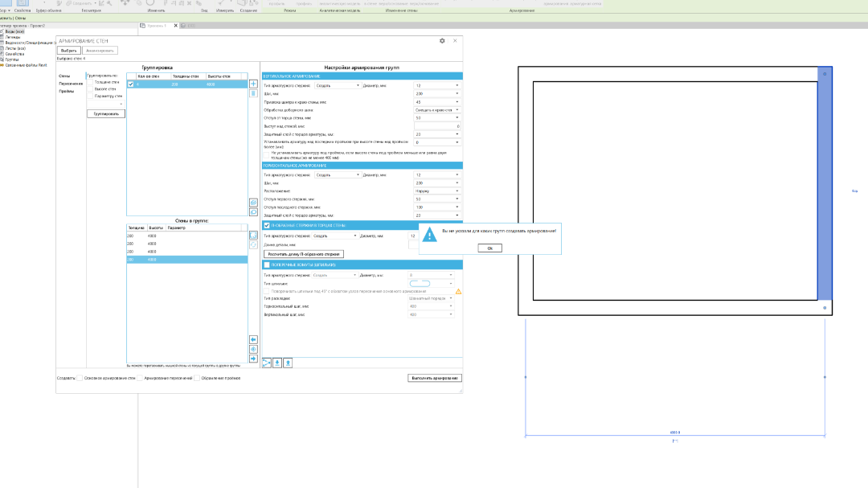The width and height of the screenshot is (868, 488).
Task: Open last bar offset dropdown showing 100
Action: pos(437,207)
